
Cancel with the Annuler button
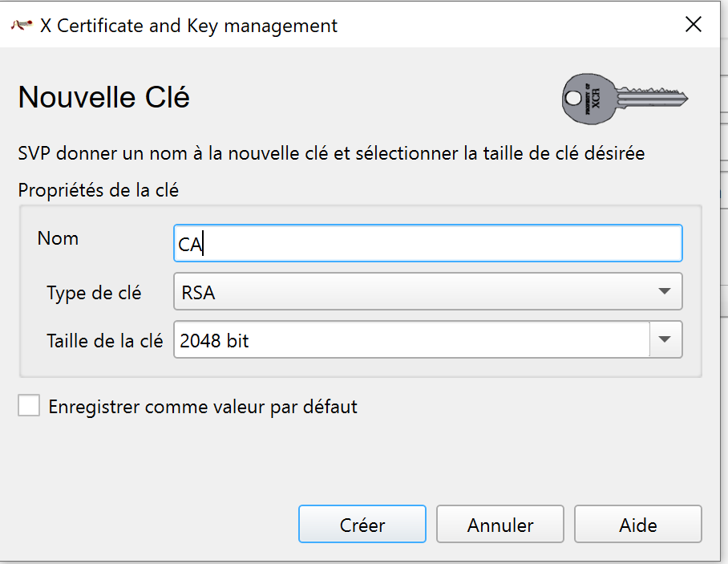click(500, 525)
